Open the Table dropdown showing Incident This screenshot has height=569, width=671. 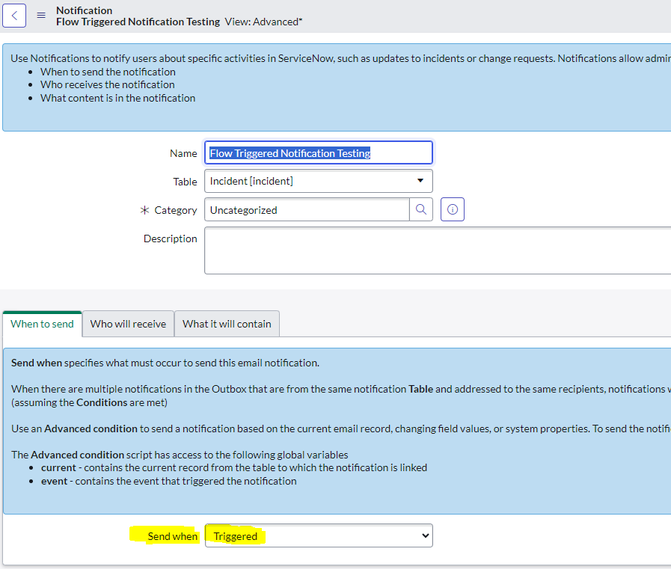point(318,181)
